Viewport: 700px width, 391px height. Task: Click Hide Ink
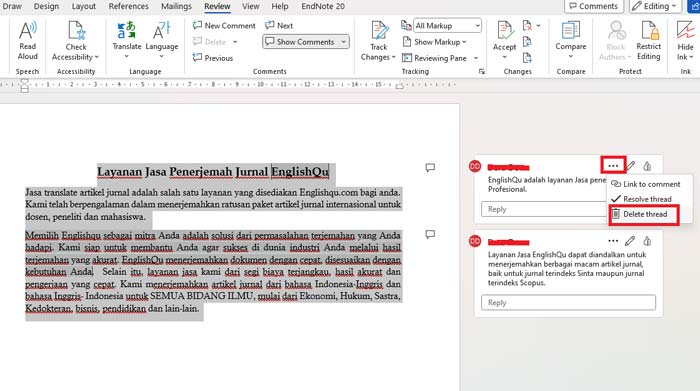point(685,41)
